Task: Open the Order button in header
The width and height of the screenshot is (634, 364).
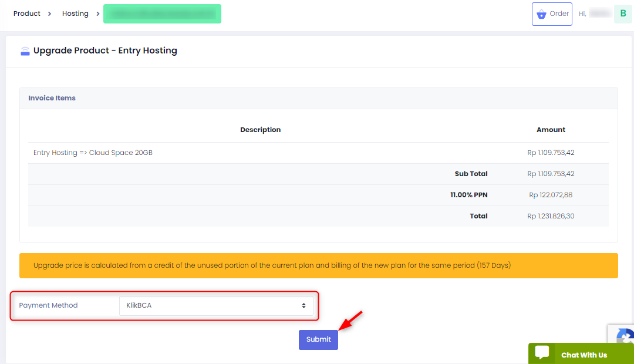Action: pos(552,14)
